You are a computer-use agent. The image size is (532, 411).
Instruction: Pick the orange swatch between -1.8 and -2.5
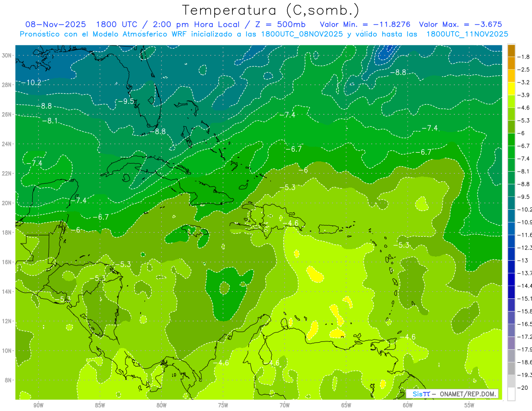(x=511, y=63)
